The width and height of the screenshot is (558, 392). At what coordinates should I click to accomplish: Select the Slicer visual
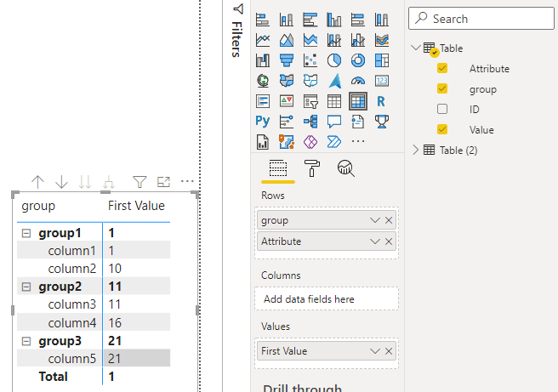click(x=310, y=101)
